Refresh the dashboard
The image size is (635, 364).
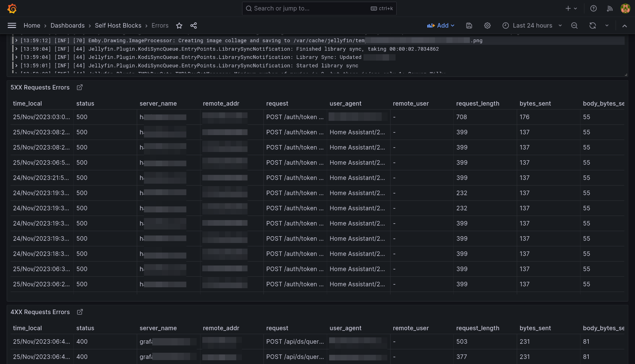tap(592, 26)
